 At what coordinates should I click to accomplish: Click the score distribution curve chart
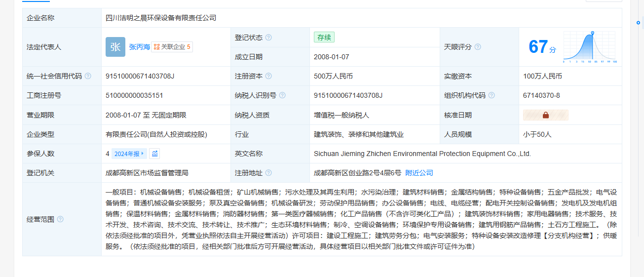coord(590,47)
